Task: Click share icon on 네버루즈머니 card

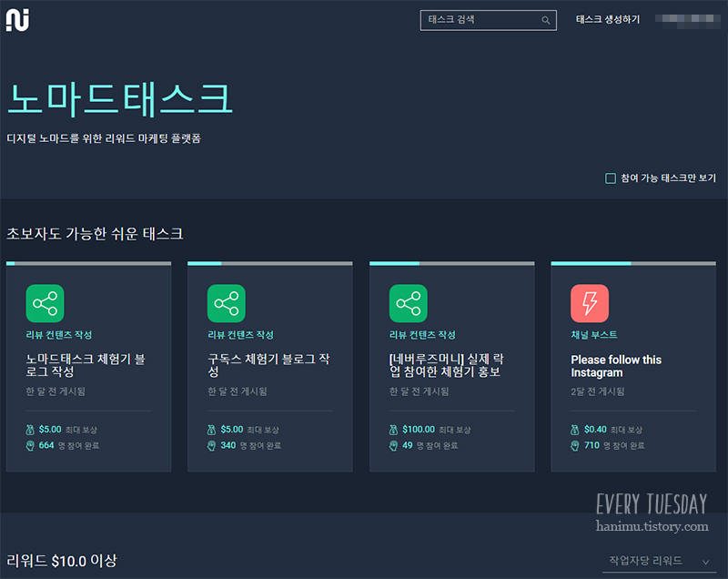Action: (x=409, y=303)
